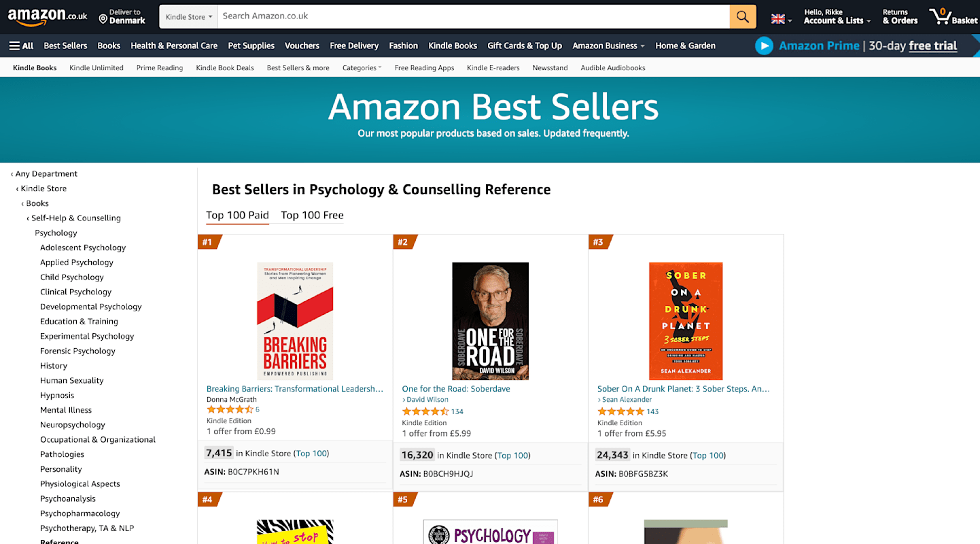980x544 pixels.
Task: Click the Sober On A Drunk Planet cover
Action: tap(685, 321)
